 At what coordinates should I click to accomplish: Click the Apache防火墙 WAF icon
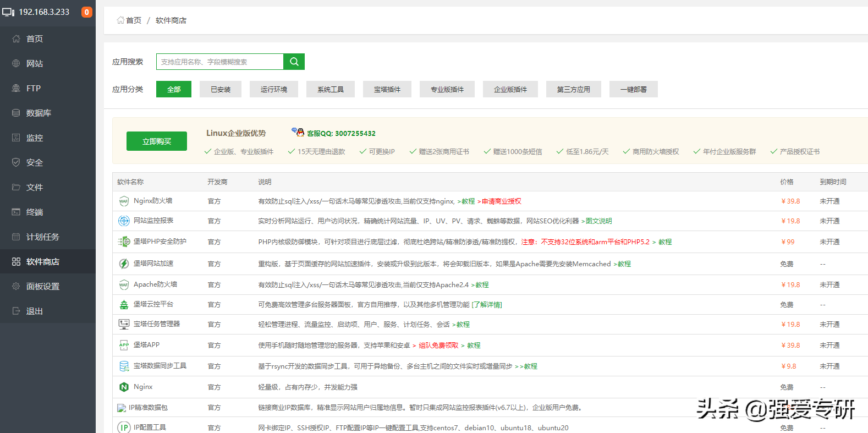tap(124, 284)
